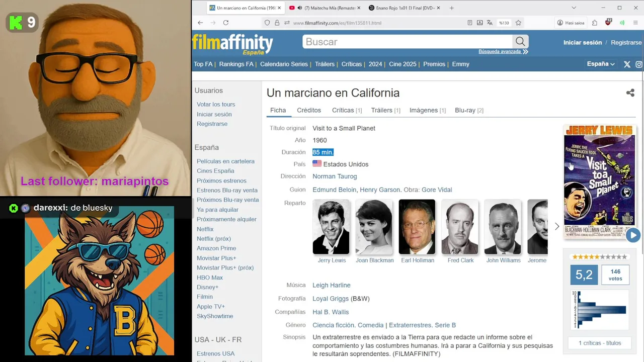Open the Firefox hamburger menu
Viewport: 644px width, 362px height.
[x=636, y=23]
